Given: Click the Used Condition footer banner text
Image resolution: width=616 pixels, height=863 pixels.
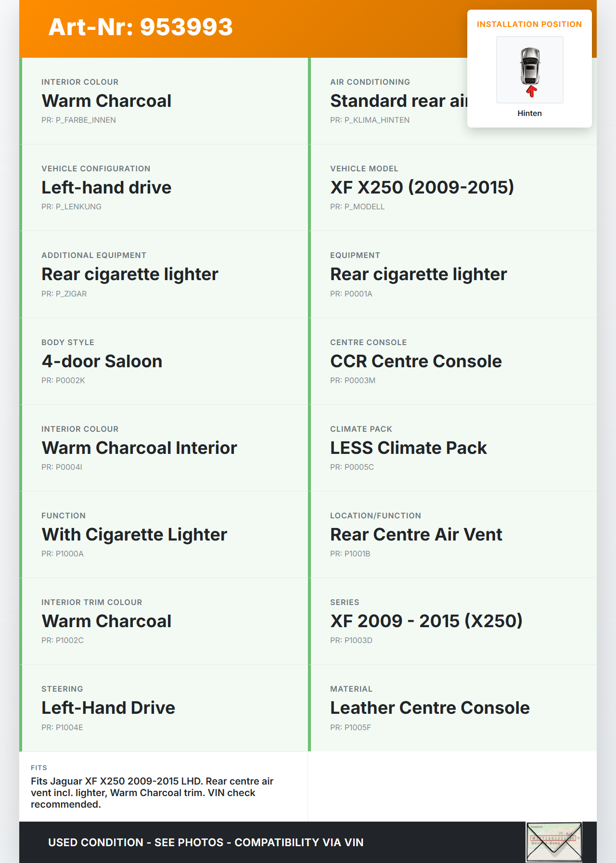Looking at the screenshot, I should tap(206, 842).
